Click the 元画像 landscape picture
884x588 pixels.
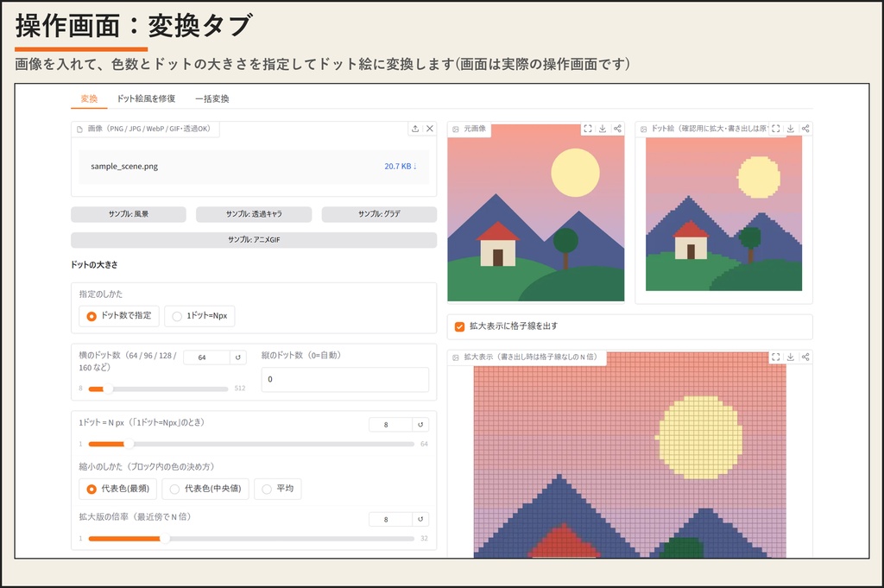535,213
